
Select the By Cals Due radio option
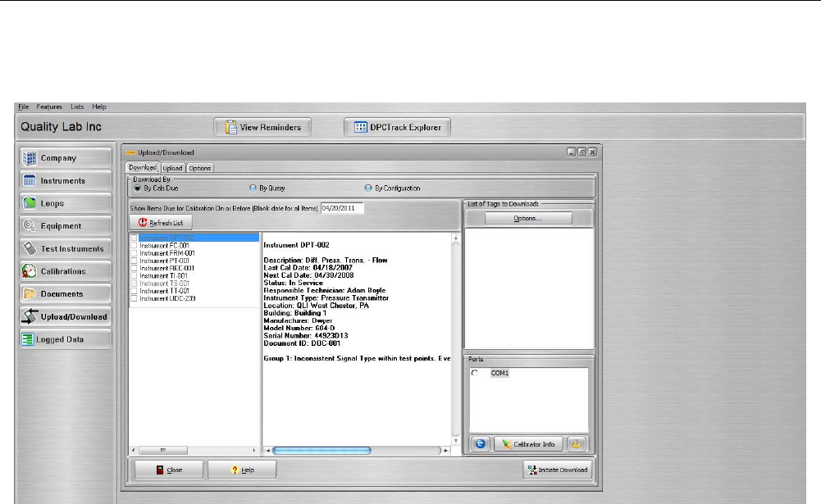(x=138, y=188)
